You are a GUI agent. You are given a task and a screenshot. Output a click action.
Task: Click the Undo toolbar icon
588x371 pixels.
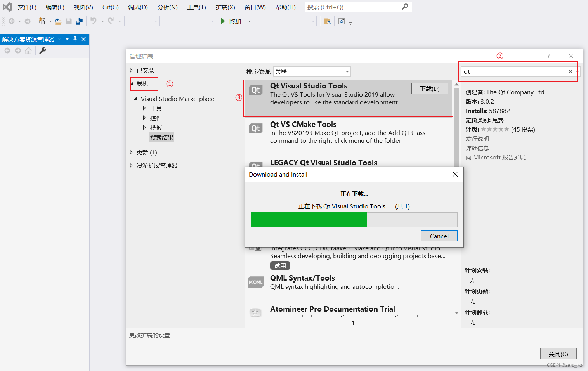94,21
